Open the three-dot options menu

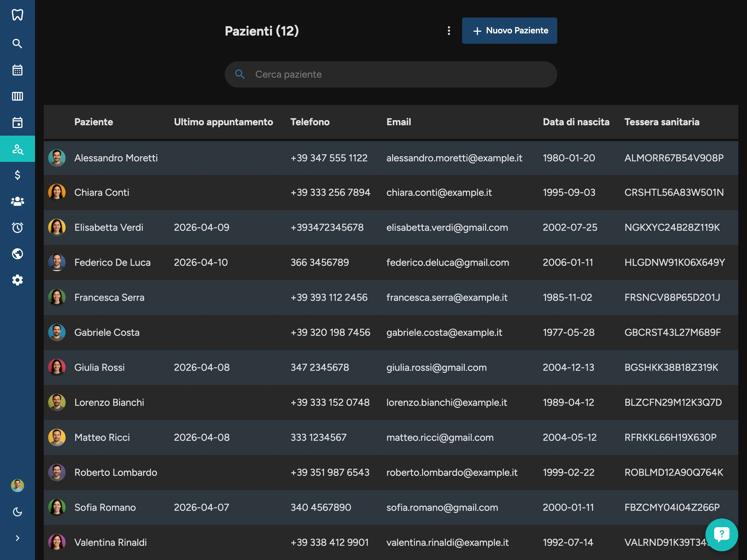click(449, 31)
